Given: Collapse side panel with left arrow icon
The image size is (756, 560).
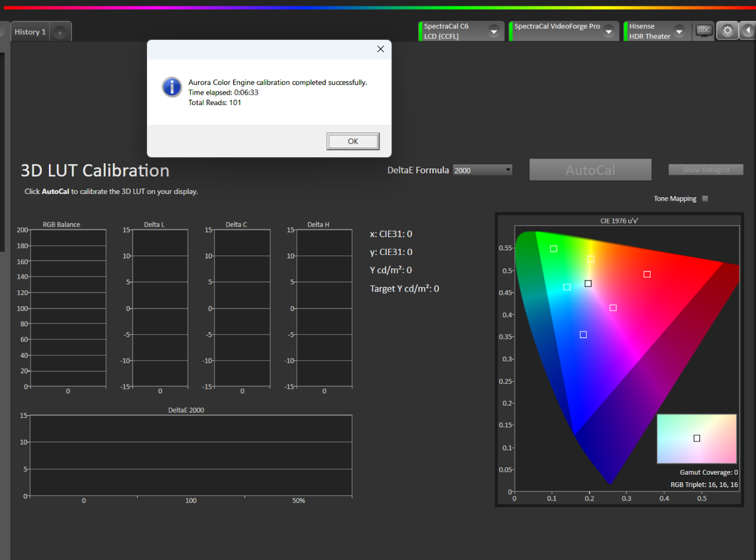Looking at the screenshot, I should point(748,31).
